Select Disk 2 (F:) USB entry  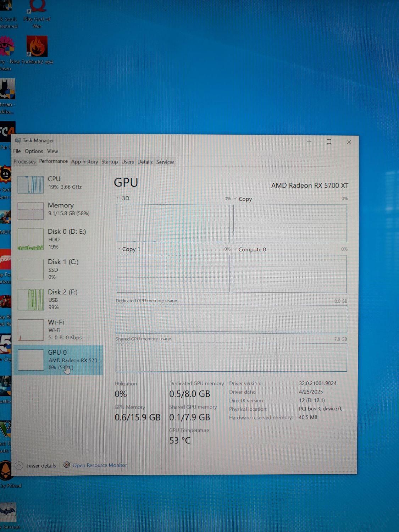59,299
